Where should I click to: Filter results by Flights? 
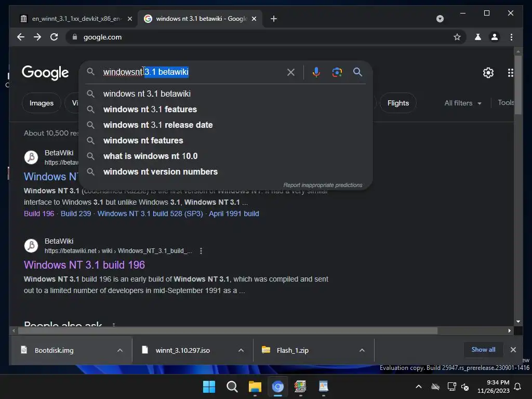point(398,103)
